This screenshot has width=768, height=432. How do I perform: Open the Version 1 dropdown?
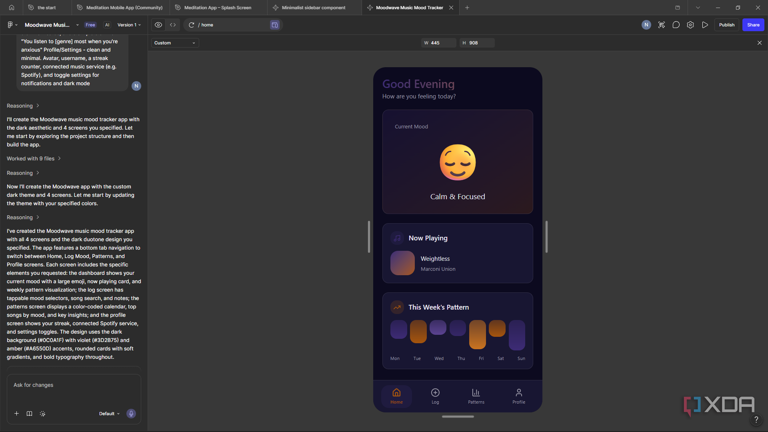click(129, 25)
